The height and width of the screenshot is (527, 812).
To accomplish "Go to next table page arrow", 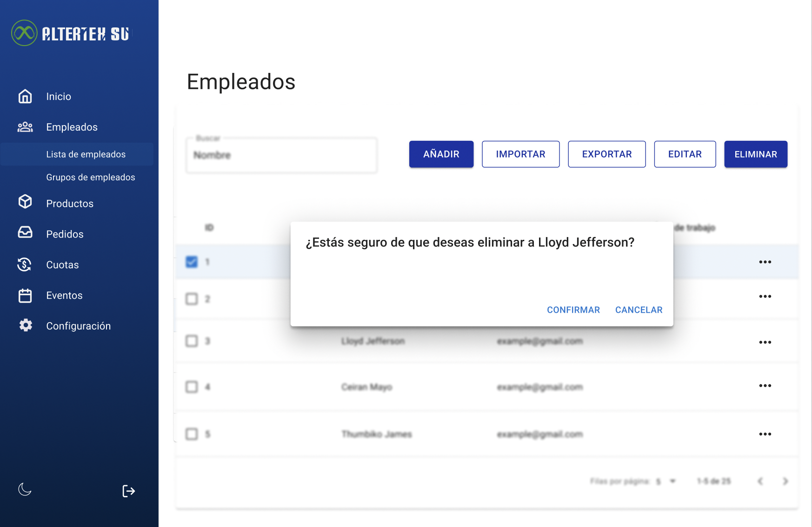I will click(785, 481).
